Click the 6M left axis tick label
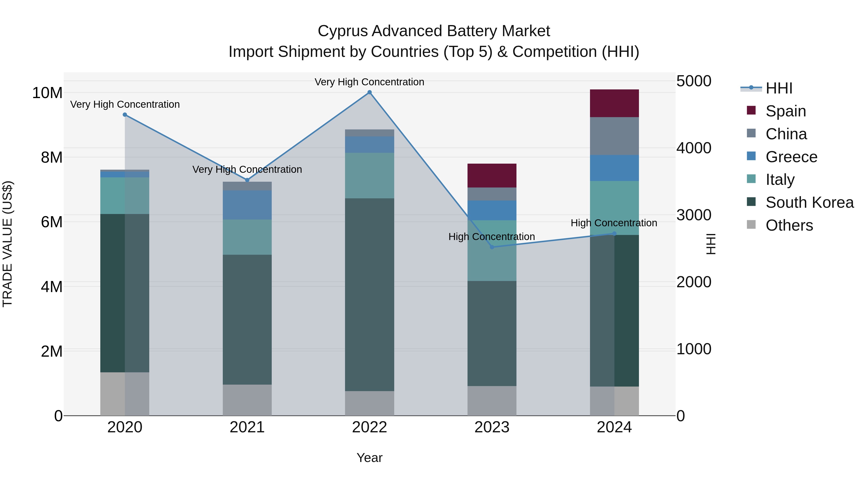Image resolution: width=868 pixels, height=488 pixels. click(x=52, y=222)
